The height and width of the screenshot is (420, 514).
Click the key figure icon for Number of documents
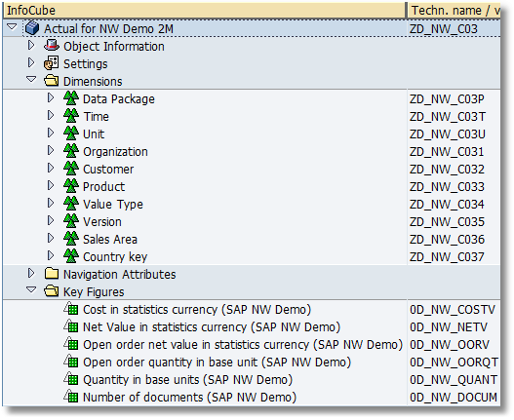pos(71,397)
